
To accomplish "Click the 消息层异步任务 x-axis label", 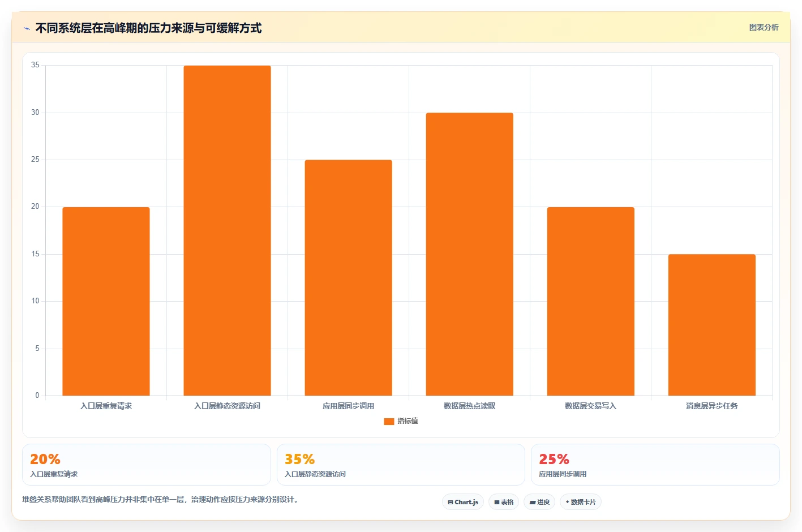I will [711, 406].
